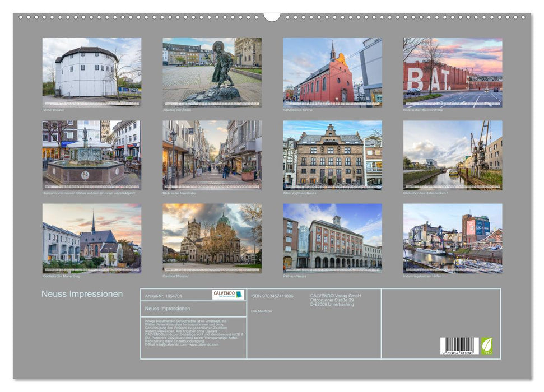Click the CALVENDO Verlag address block

click(335, 300)
